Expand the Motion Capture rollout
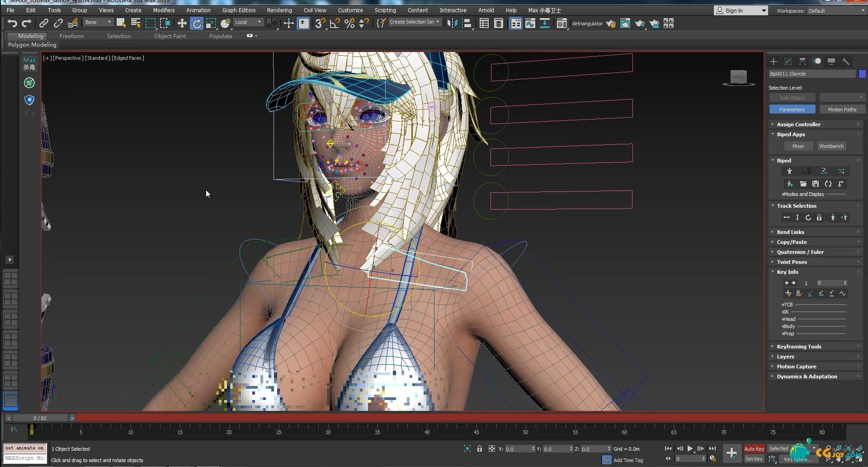This screenshot has height=467, width=868. 816,367
